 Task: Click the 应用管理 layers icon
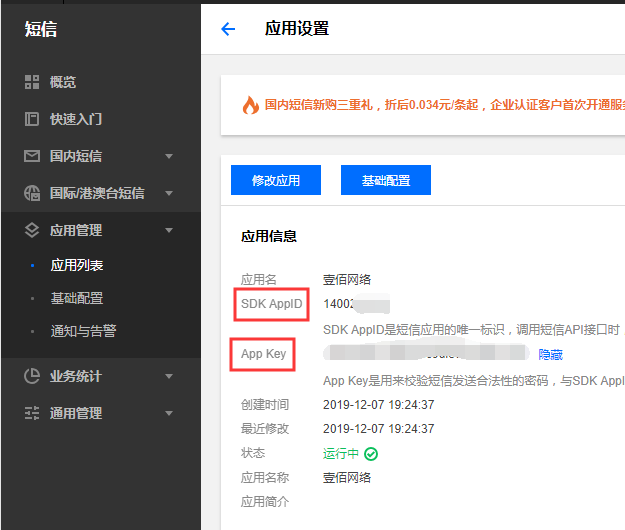32,230
